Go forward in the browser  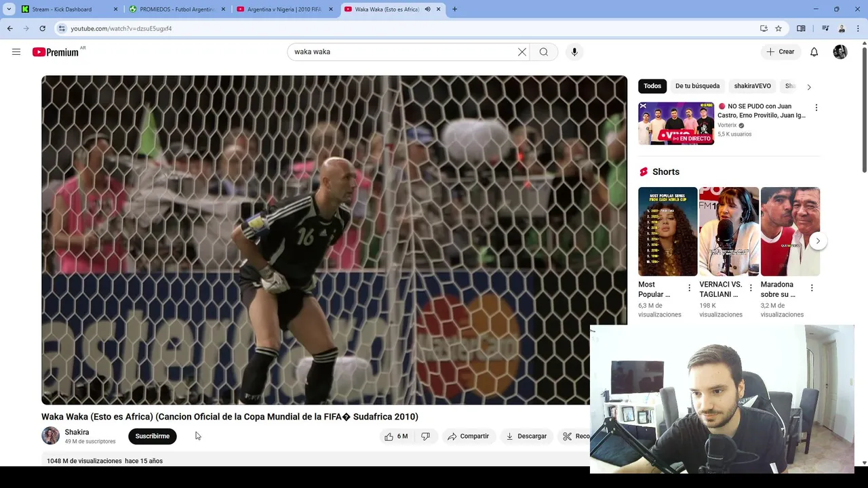(26, 28)
